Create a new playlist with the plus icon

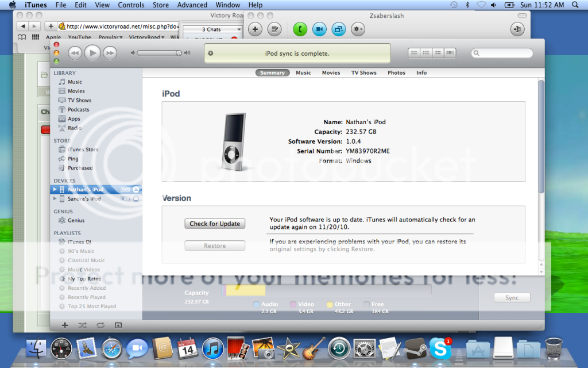pos(65,325)
